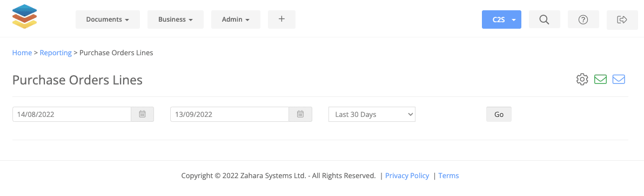Open the Last 30 Days range dropdown

pyautogui.click(x=372, y=114)
